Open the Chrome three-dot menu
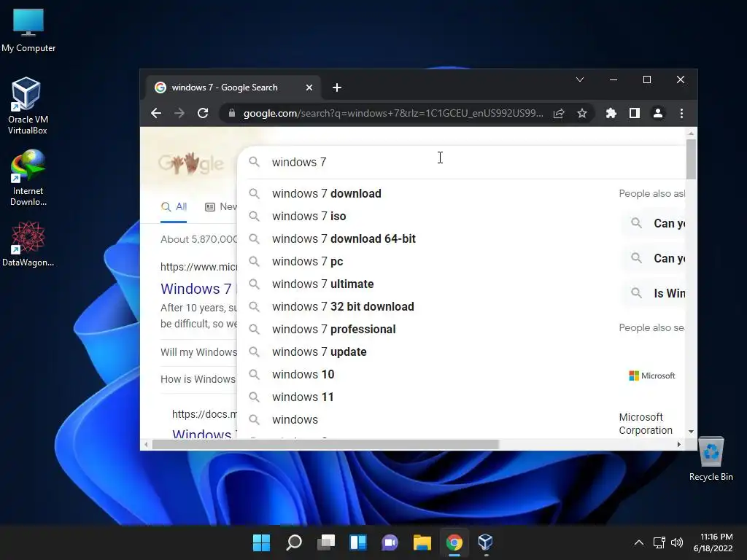Image resolution: width=747 pixels, height=560 pixels. 682,113
